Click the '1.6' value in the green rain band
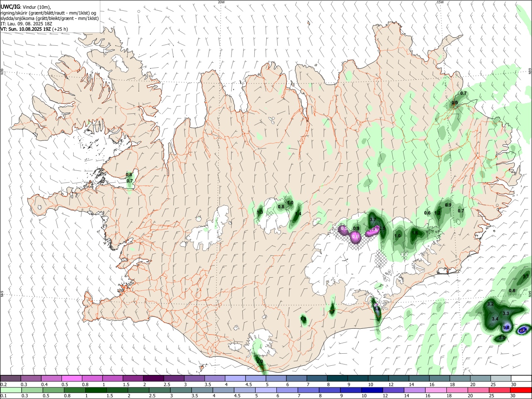Viewport: 532px width, 399px height. pos(415,233)
